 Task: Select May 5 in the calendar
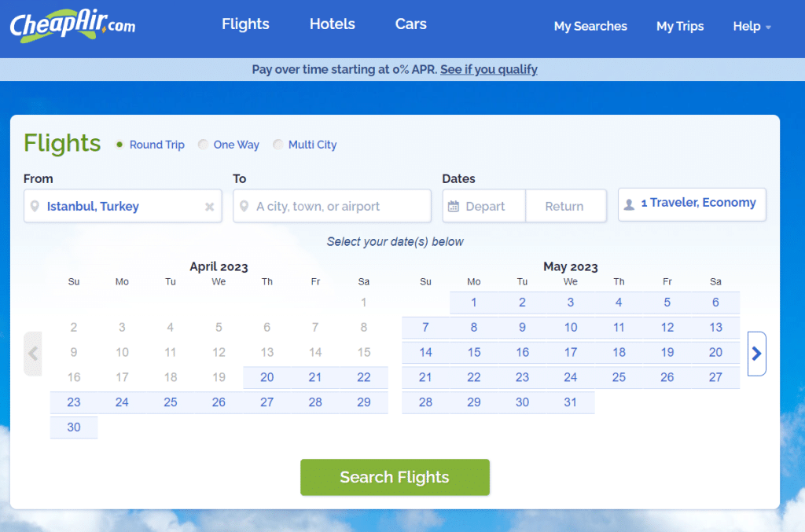tap(667, 303)
